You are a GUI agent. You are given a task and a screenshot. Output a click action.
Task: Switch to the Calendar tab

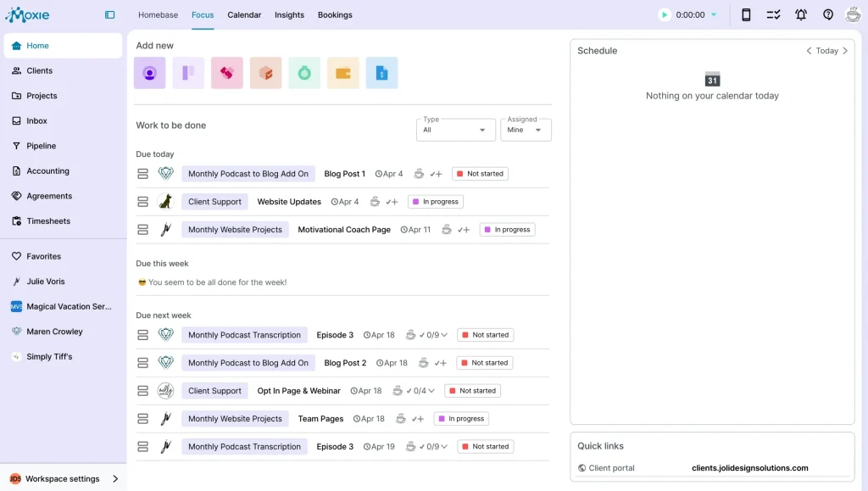tap(244, 14)
